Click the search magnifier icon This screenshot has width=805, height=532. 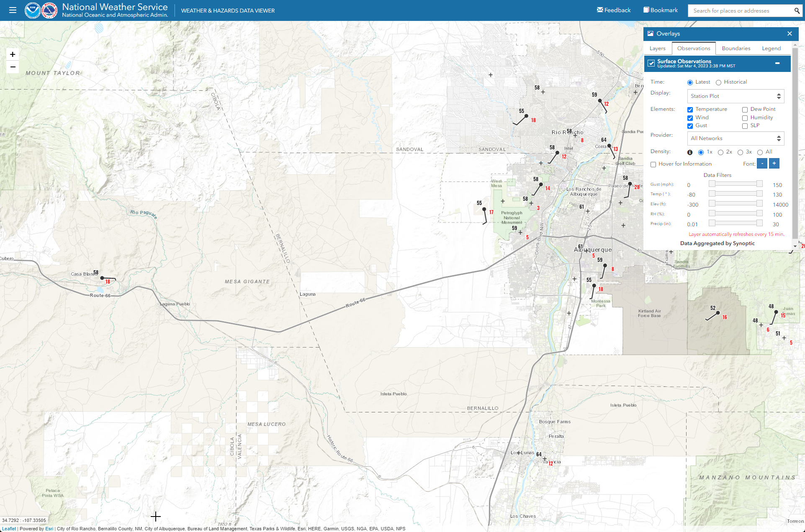click(797, 11)
